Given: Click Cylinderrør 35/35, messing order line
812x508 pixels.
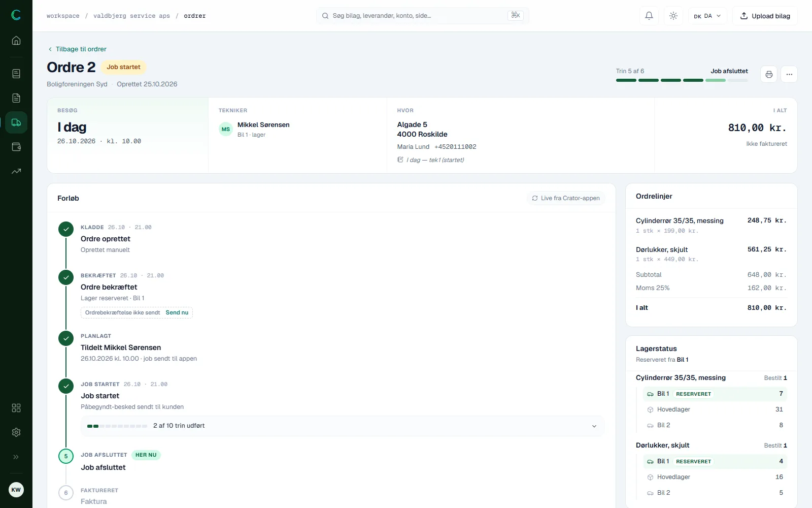Looking at the screenshot, I should pos(711,225).
